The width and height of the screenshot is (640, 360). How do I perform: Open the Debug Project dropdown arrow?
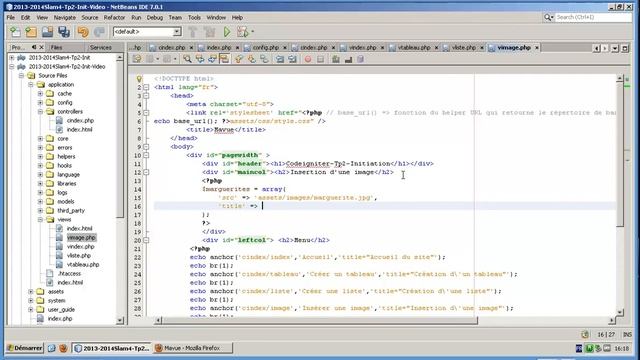[252, 31]
